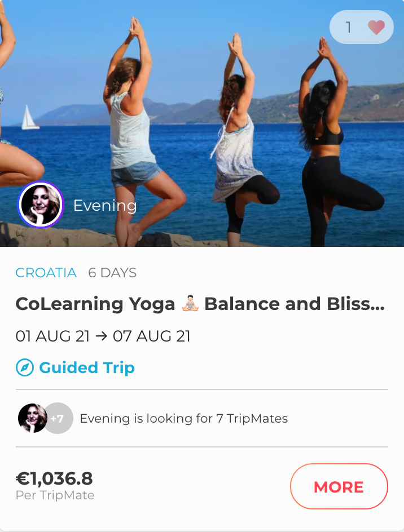Image resolution: width=404 pixels, height=532 pixels.
Task: Click the 07 AUG 21 end date
Action: (152, 336)
